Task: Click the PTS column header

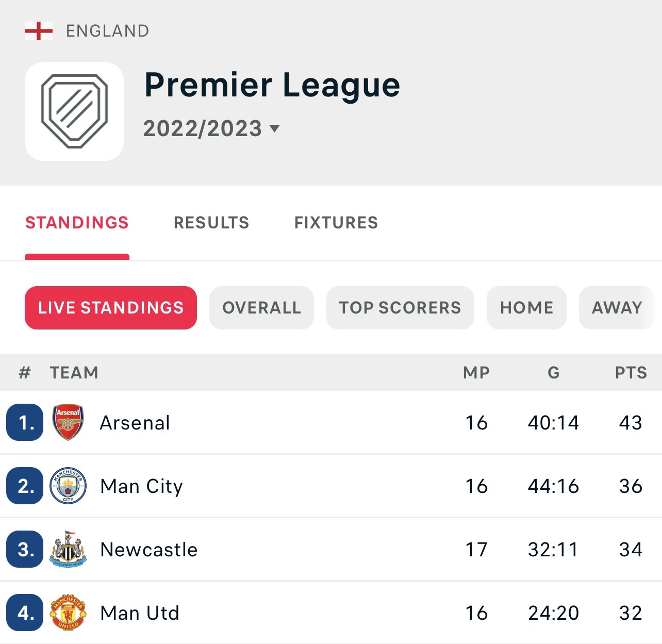Action: coord(631,373)
